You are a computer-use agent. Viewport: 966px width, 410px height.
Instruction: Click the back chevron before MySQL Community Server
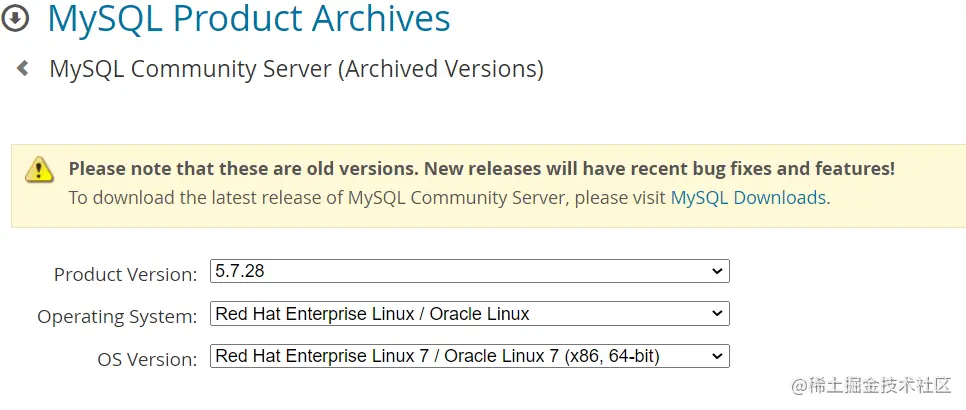(x=22, y=68)
